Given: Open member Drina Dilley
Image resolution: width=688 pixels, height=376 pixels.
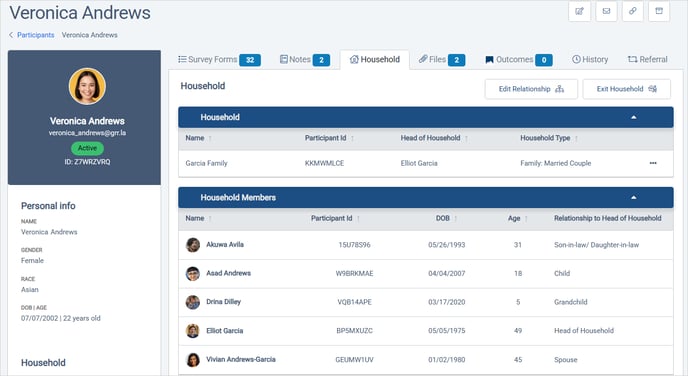Looking at the screenshot, I should click(223, 302).
